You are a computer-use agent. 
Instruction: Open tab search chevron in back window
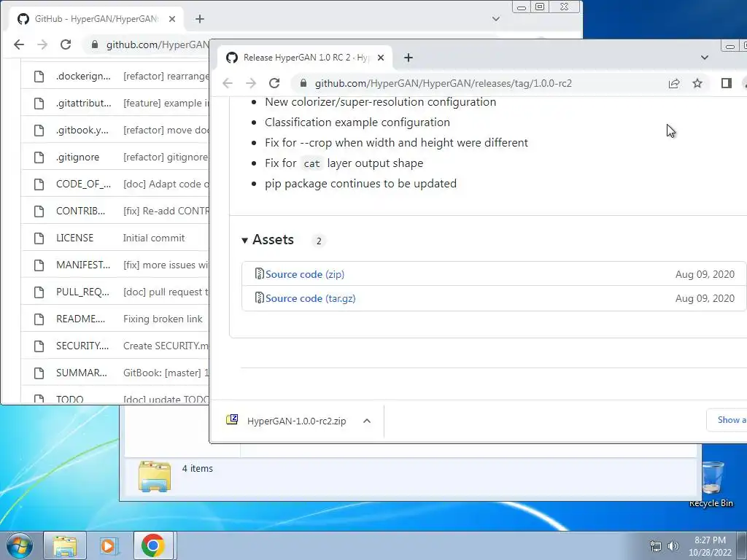[x=496, y=19]
